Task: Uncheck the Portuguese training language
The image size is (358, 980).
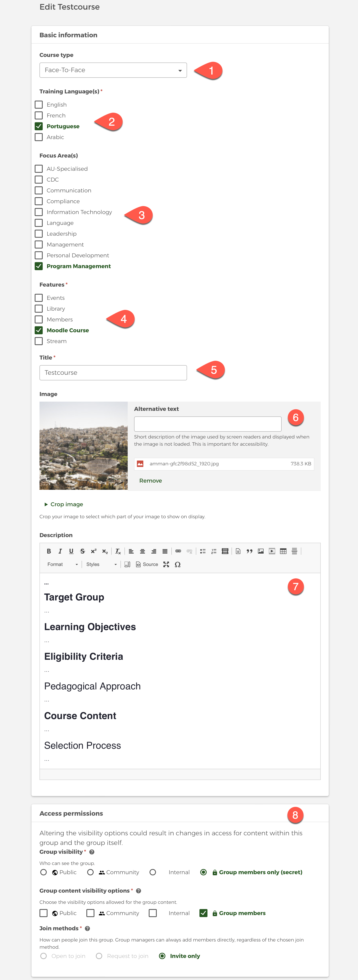Action: (39, 126)
